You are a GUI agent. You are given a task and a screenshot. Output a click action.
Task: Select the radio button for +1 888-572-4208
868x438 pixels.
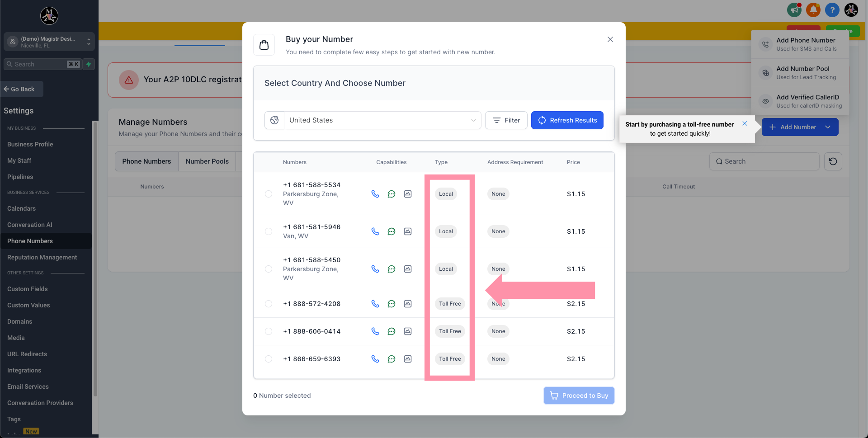(269, 304)
